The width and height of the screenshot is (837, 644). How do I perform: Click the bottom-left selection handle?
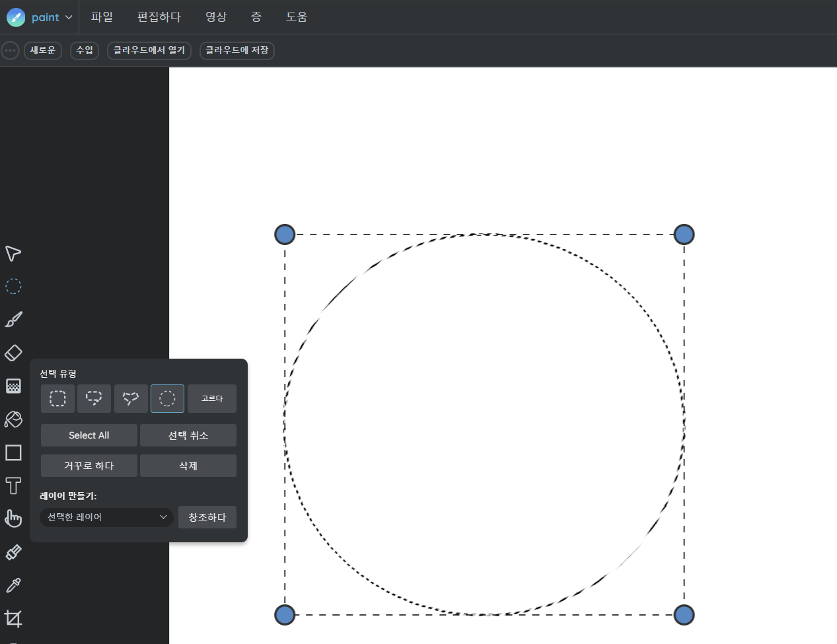pyautogui.click(x=285, y=615)
